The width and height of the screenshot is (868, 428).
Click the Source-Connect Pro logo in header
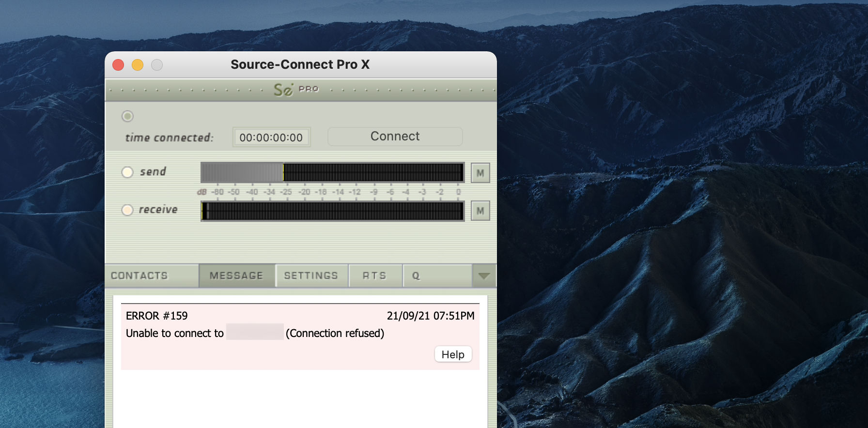click(x=295, y=90)
